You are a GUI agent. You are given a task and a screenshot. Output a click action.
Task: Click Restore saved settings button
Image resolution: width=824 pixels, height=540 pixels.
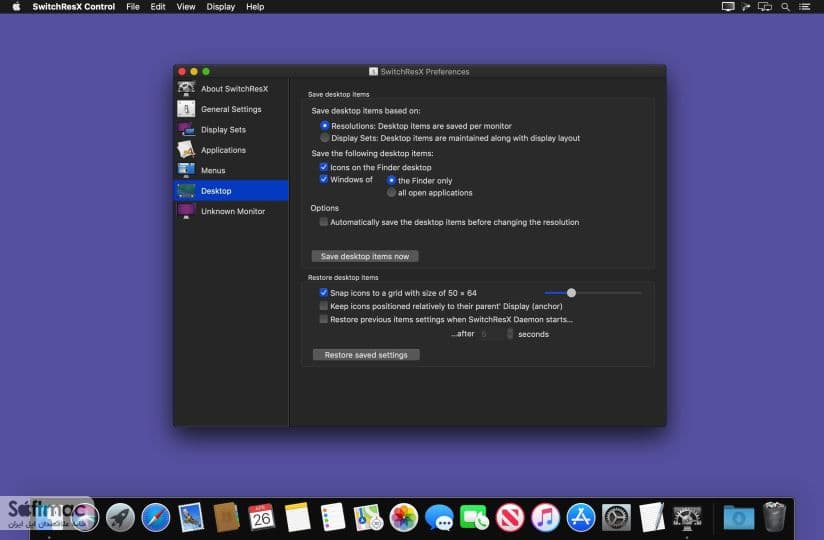pos(366,355)
